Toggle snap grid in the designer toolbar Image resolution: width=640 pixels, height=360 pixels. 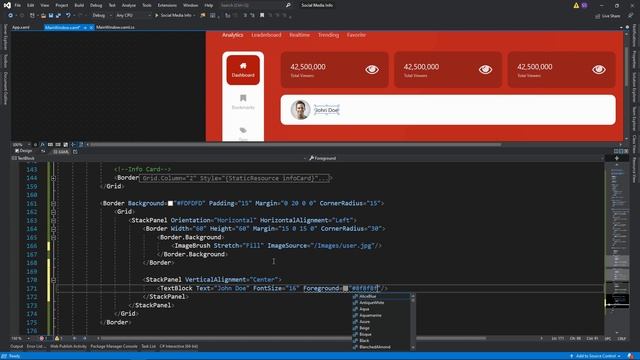(50, 144)
